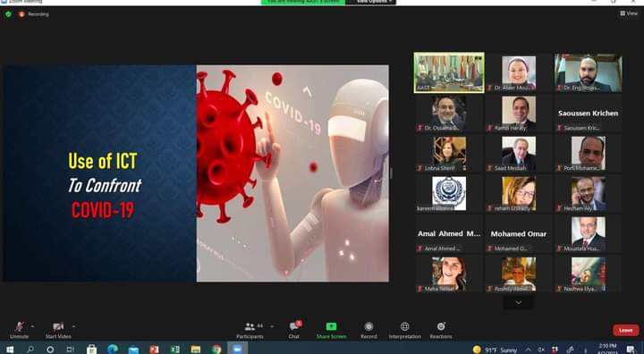Click the Record button

click(369, 330)
